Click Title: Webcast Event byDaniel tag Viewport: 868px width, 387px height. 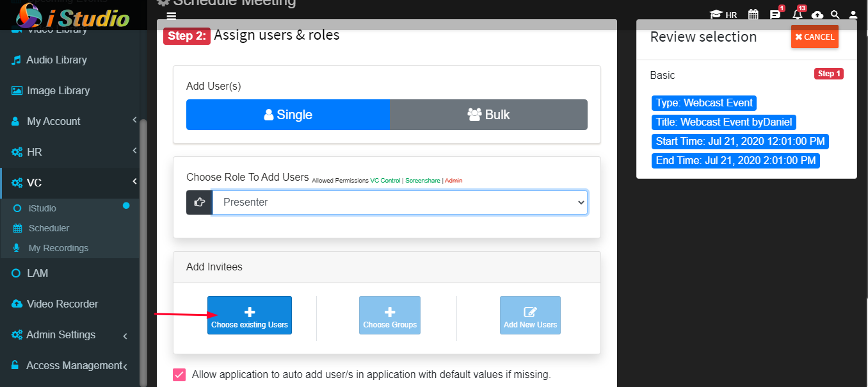tap(724, 122)
